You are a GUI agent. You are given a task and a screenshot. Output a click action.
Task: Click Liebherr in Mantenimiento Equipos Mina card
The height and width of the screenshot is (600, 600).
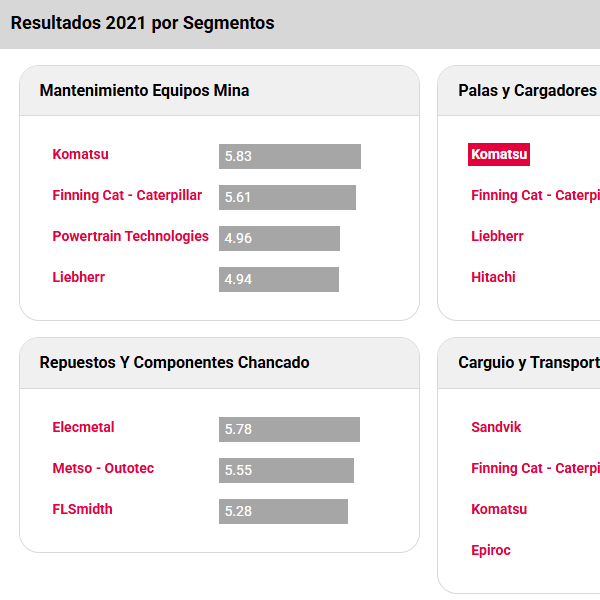tap(78, 278)
